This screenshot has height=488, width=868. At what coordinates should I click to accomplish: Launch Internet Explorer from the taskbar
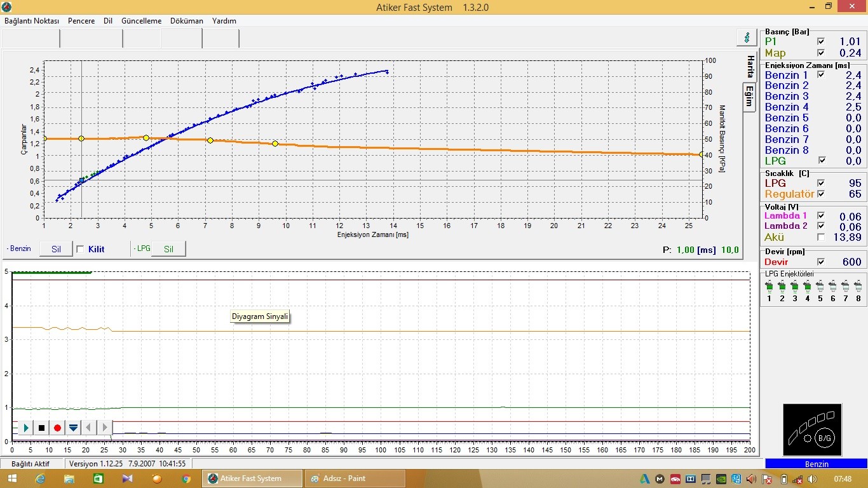click(41, 478)
